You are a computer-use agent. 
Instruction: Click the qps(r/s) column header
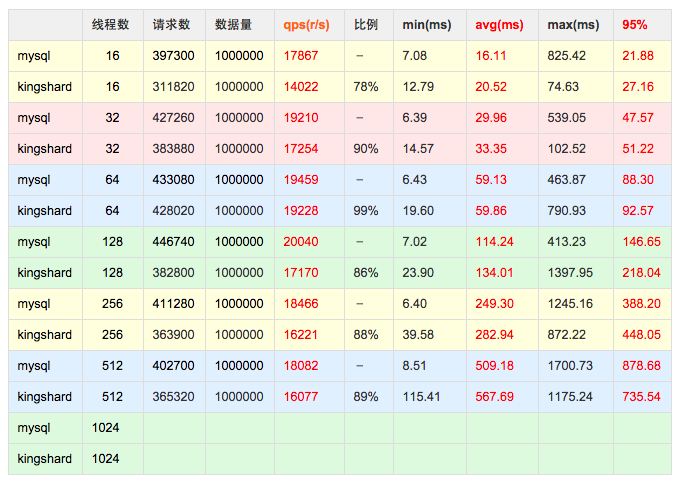click(306, 25)
